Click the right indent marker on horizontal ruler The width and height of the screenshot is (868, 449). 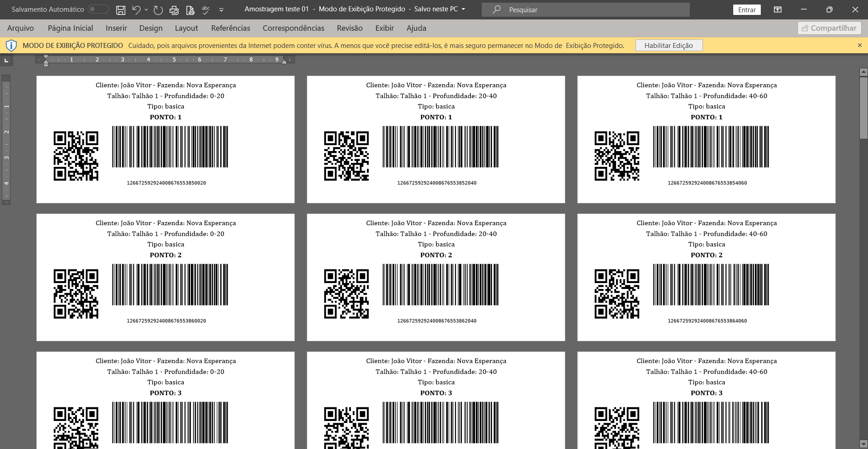[x=284, y=61]
